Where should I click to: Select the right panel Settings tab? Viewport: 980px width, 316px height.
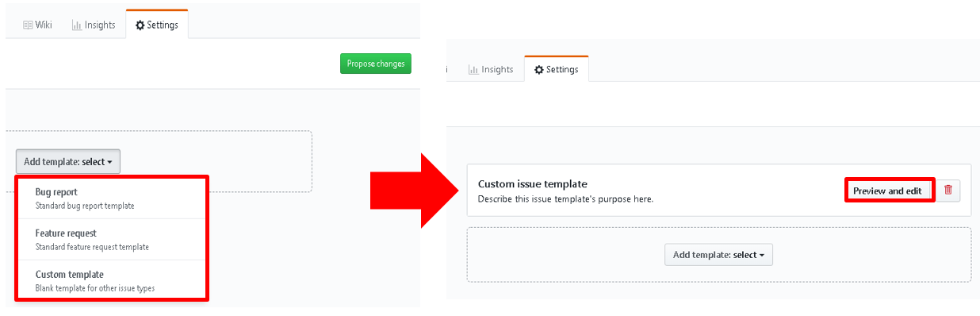click(x=556, y=69)
